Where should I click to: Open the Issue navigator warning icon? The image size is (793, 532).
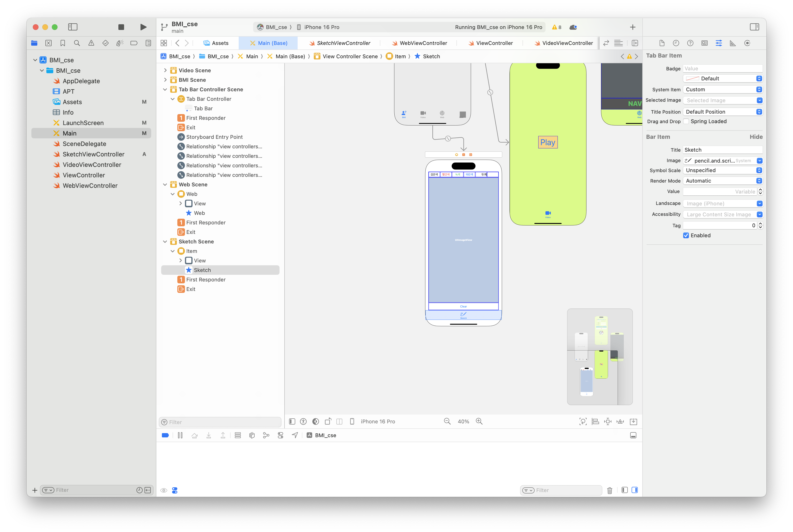click(91, 43)
